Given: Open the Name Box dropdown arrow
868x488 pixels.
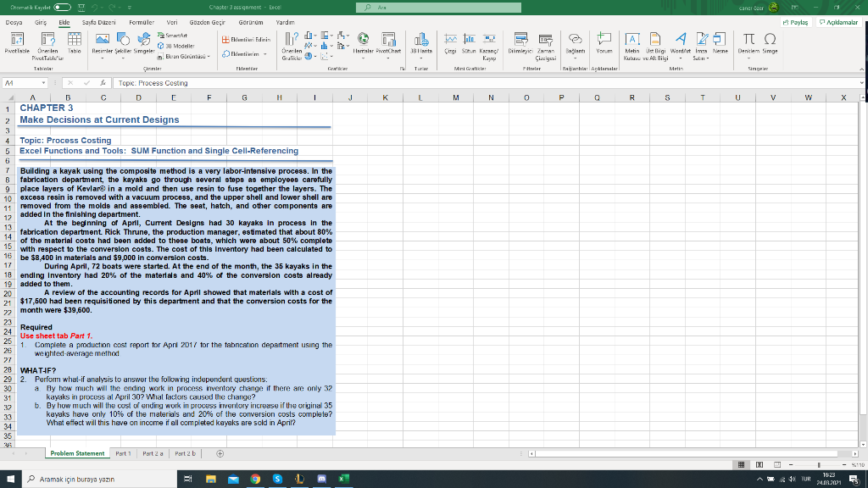Looking at the screenshot, I should 43,83.
